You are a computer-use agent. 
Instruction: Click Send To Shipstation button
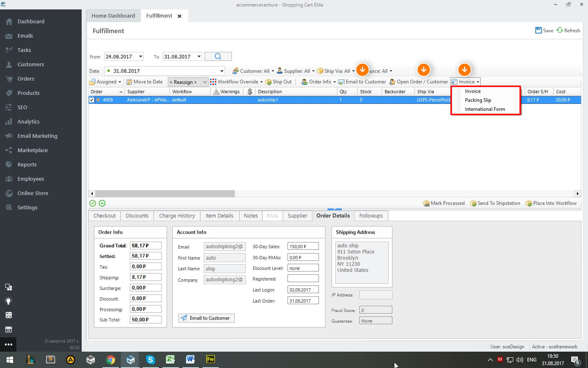[x=495, y=203]
